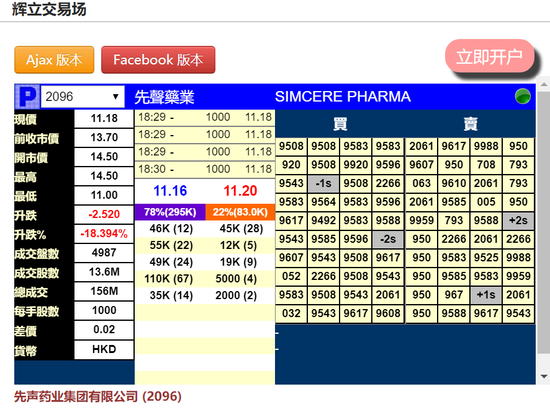Click the 46K (12) bid depth entry
Screen dimensions: 550x410
(x=171, y=229)
